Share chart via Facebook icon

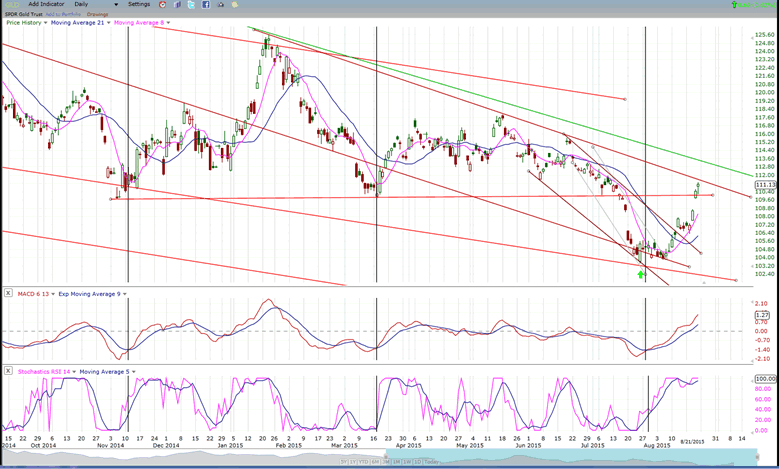(206, 5)
